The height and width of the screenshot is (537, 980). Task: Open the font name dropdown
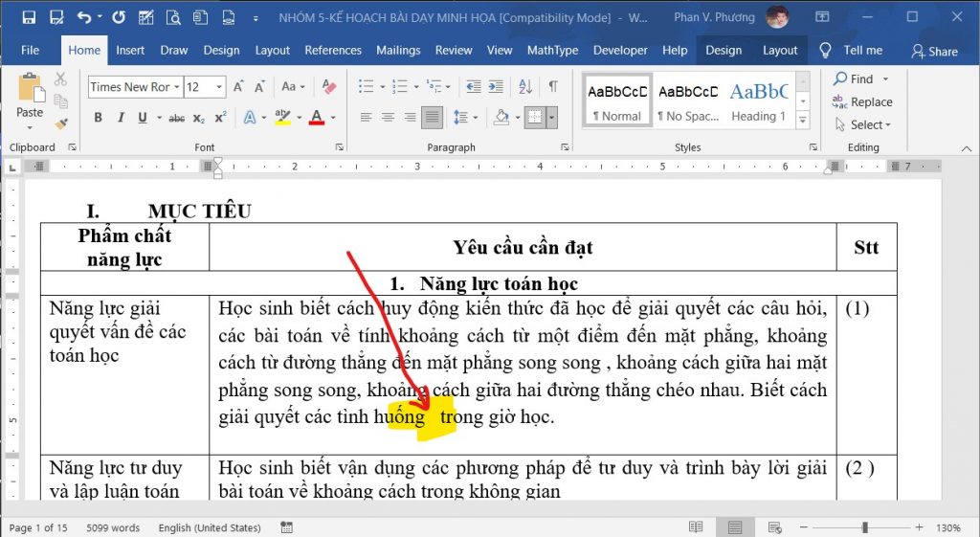[x=177, y=87]
